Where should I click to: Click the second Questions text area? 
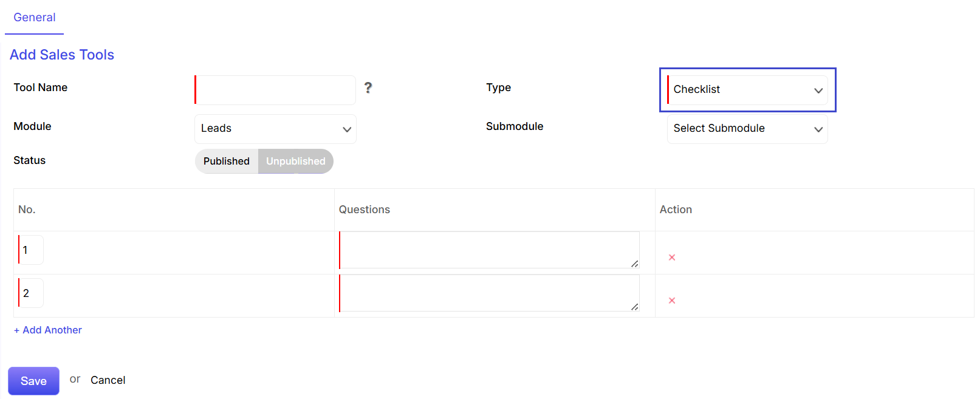pos(489,293)
